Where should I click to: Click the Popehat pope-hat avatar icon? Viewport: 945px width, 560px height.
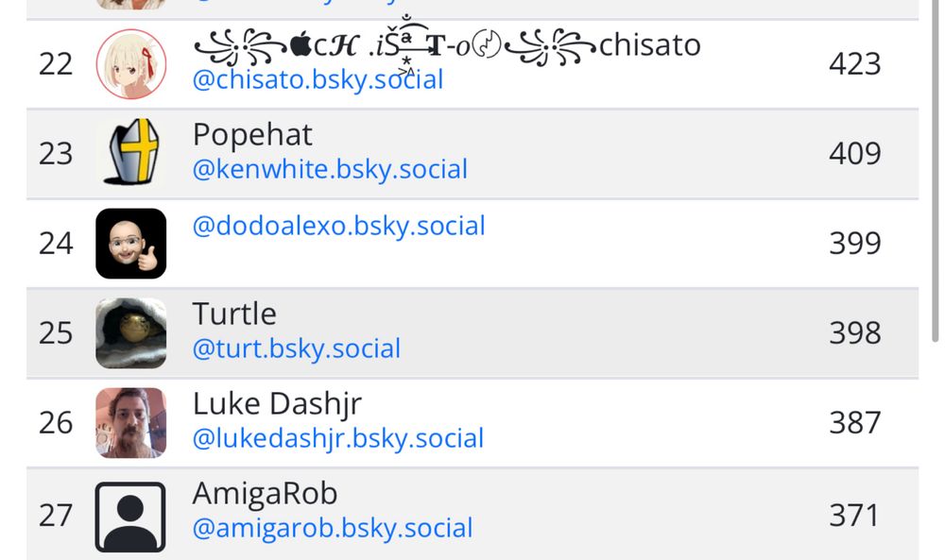(x=131, y=153)
